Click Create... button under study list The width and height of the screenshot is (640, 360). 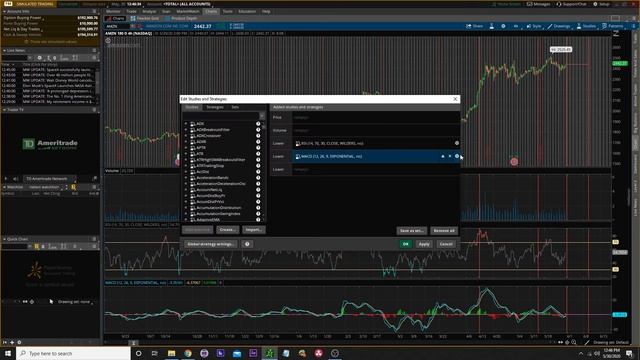227,230
